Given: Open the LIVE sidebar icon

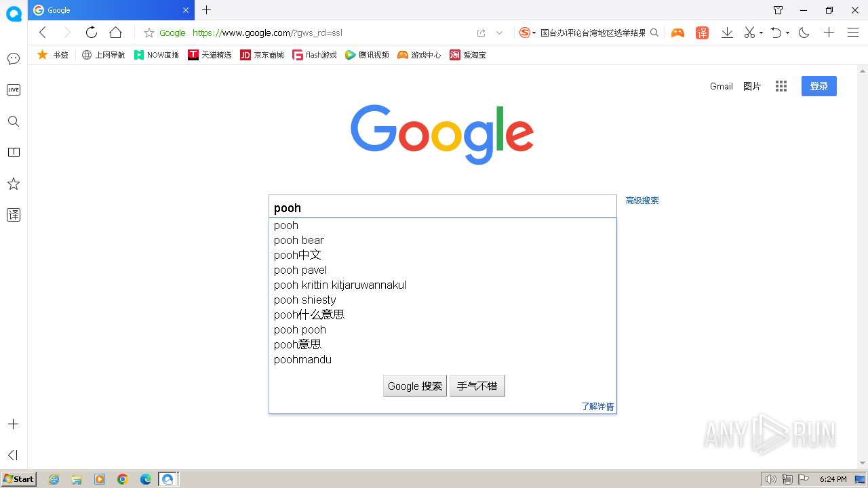Looking at the screenshot, I should [x=14, y=89].
